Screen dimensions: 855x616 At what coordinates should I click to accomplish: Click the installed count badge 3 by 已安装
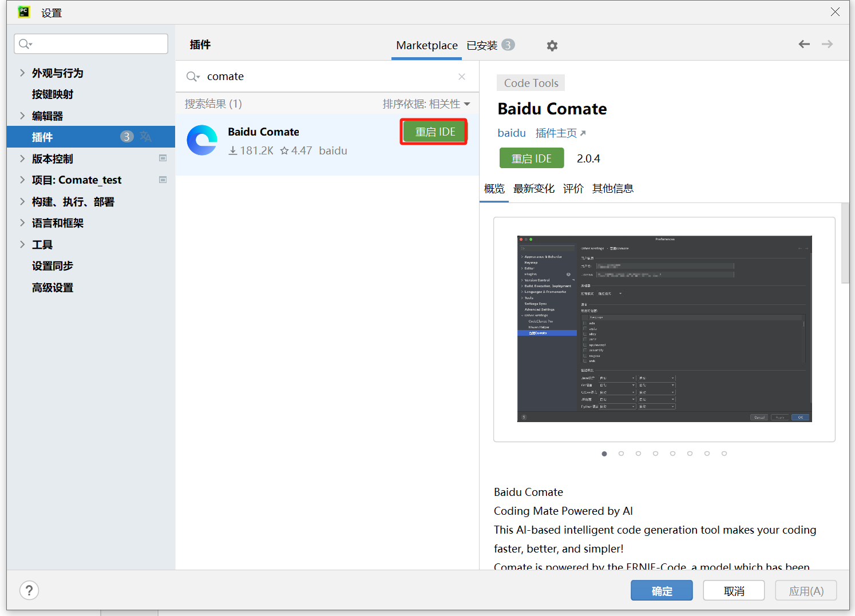click(508, 45)
